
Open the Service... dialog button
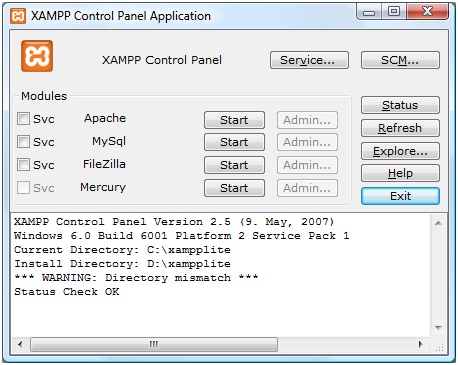309,60
